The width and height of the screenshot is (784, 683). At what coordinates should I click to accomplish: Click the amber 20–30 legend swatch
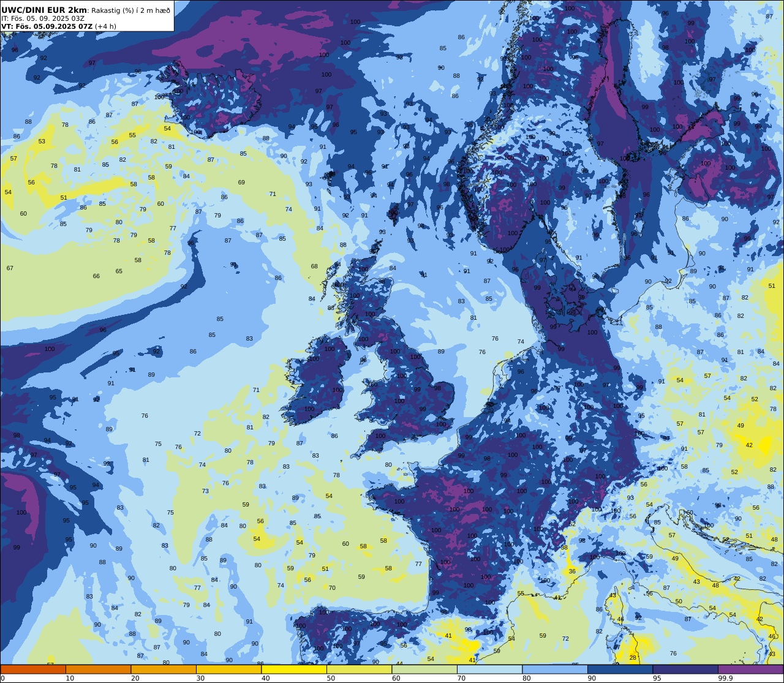[x=164, y=670]
